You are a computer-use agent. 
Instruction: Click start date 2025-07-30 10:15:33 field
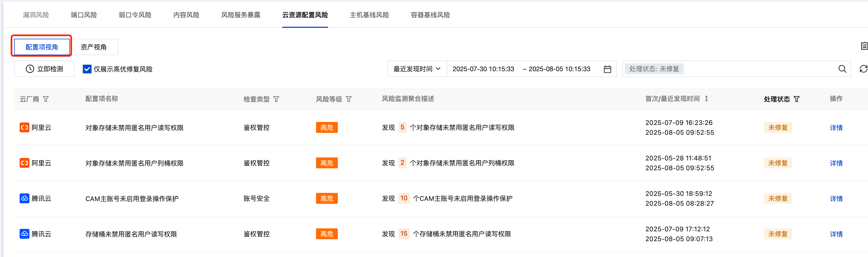tap(483, 69)
